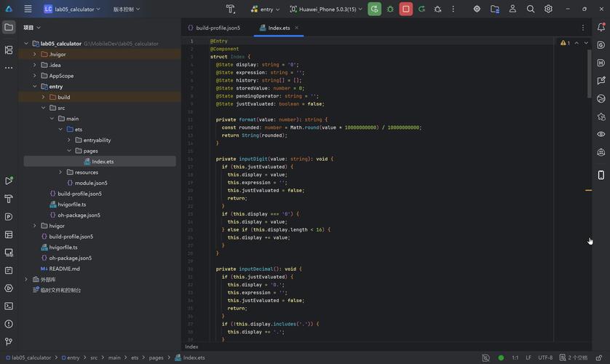Open the Notifications bell icon
Screen dimensions: 610x364
click(601, 27)
